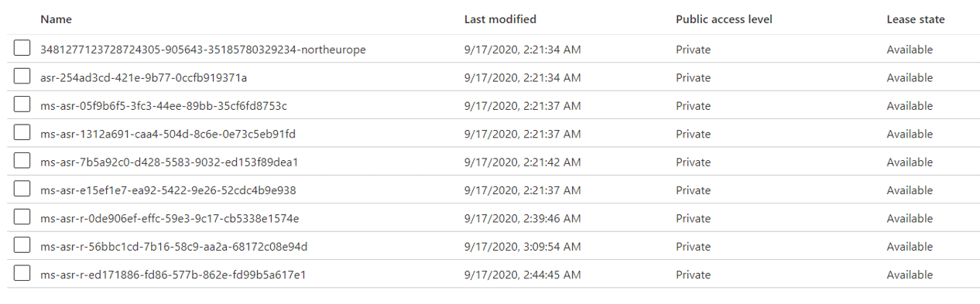Check the ms-asr-e15ef1e7-ea92-5422-9e26-52cdc4b9e938 row box
The height and width of the screenshot is (304, 980).
tap(22, 190)
